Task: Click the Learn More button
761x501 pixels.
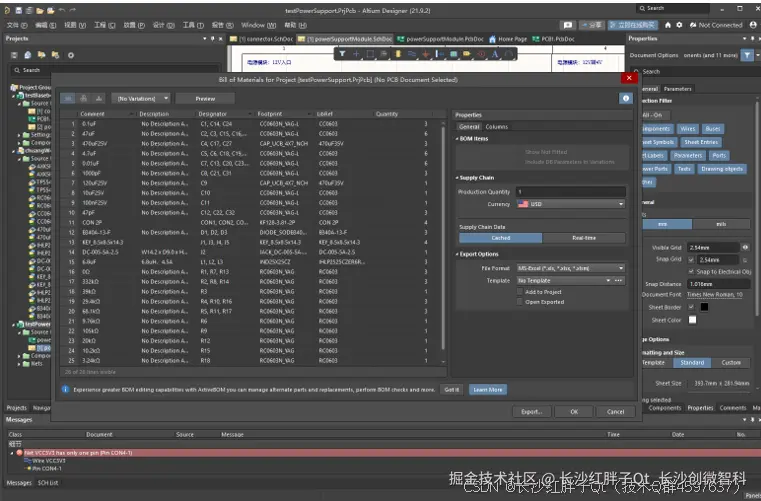Action: 488,389
